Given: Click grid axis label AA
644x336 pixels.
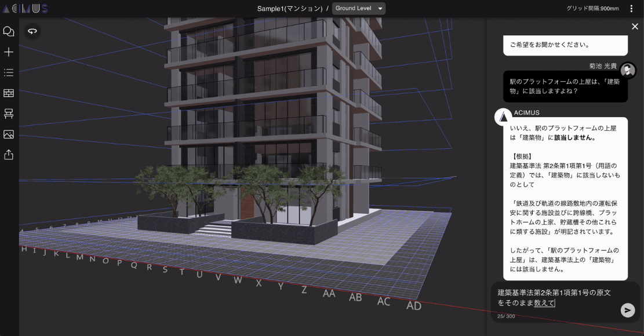Looking at the screenshot, I should click(x=329, y=293).
